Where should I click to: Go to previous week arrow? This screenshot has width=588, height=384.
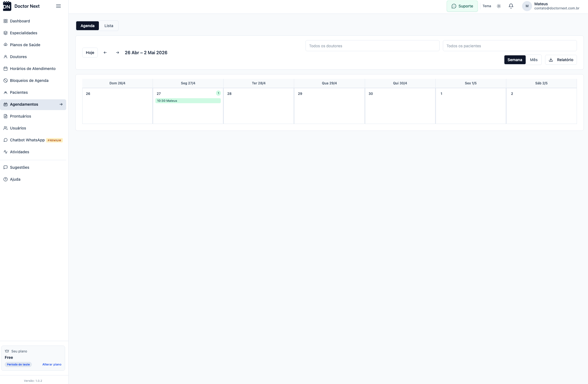[105, 53]
